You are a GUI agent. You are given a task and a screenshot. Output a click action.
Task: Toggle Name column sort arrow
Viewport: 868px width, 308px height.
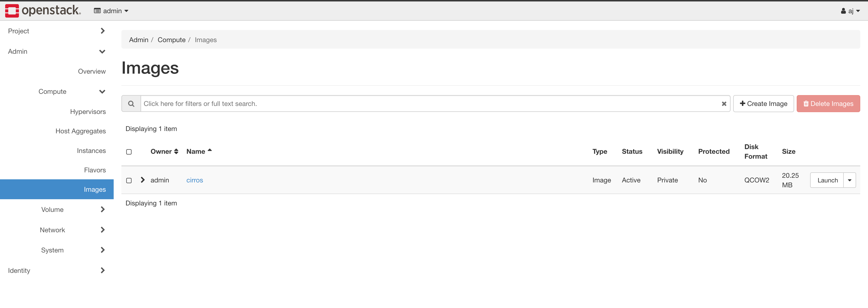coord(210,151)
